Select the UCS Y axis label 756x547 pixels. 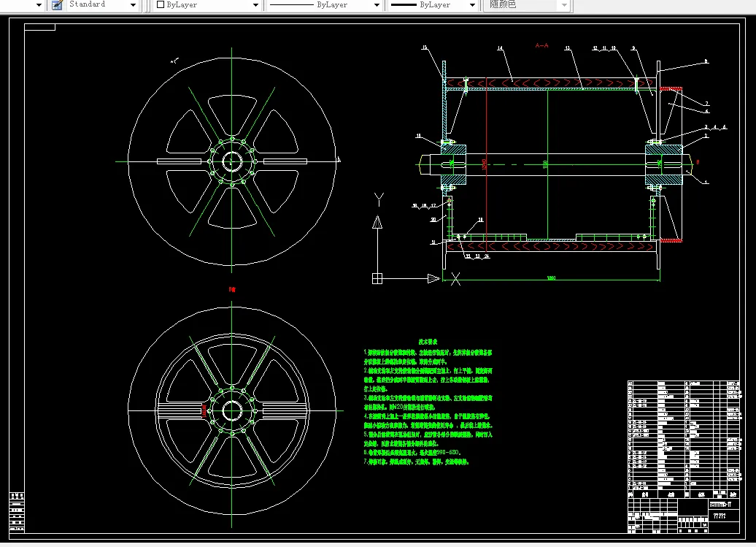379,199
